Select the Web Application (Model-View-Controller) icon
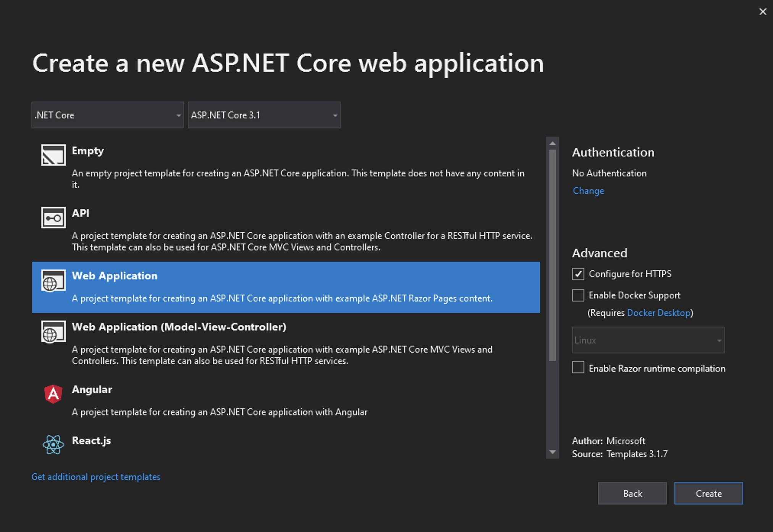 [x=53, y=332]
